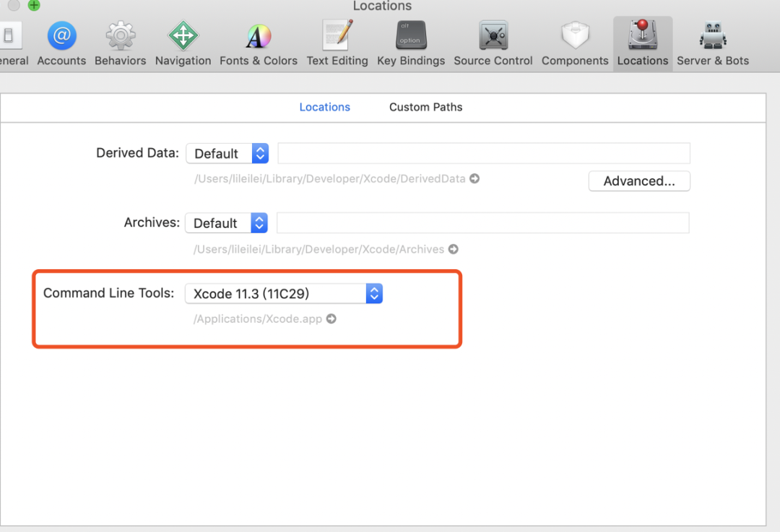
Task: Open the Command Line Tools dropdown
Action: (x=284, y=293)
